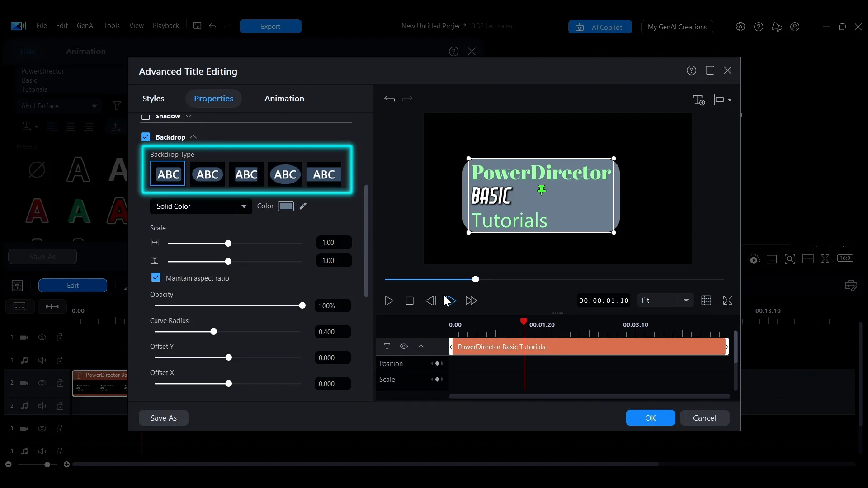This screenshot has height=488, width=868.
Task: Mute audio track 2
Action: click(x=42, y=406)
